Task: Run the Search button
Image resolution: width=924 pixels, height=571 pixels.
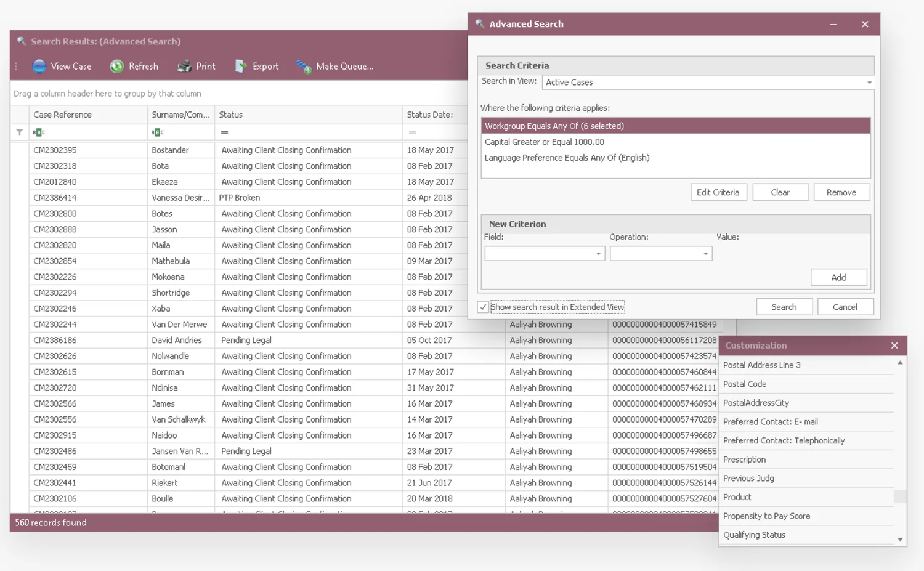Action: click(784, 307)
